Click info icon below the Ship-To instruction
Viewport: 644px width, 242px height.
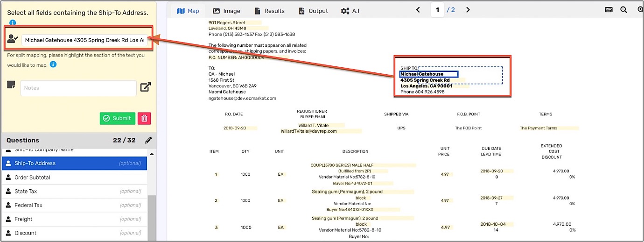coord(13,23)
